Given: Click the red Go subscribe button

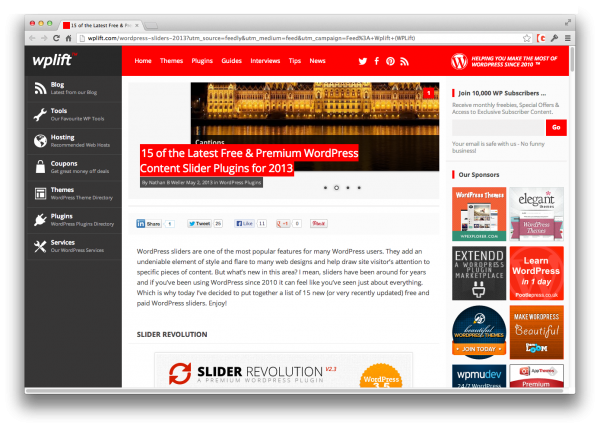Looking at the screenshot, I should coord(556,128).
